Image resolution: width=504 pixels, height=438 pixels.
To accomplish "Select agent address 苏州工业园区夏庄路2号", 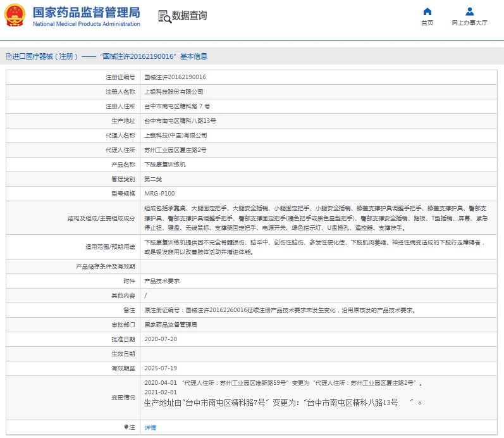I will click(x=175, y=150).
